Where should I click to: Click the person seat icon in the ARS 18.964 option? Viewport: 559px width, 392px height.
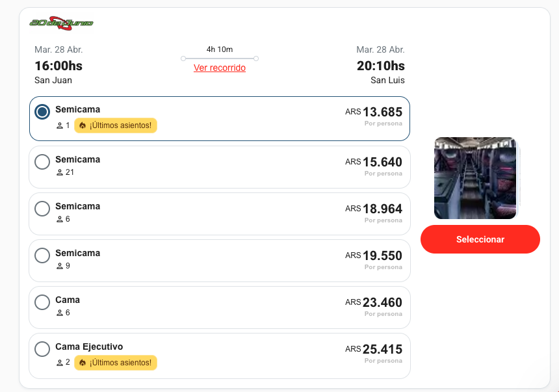[60, 220]
